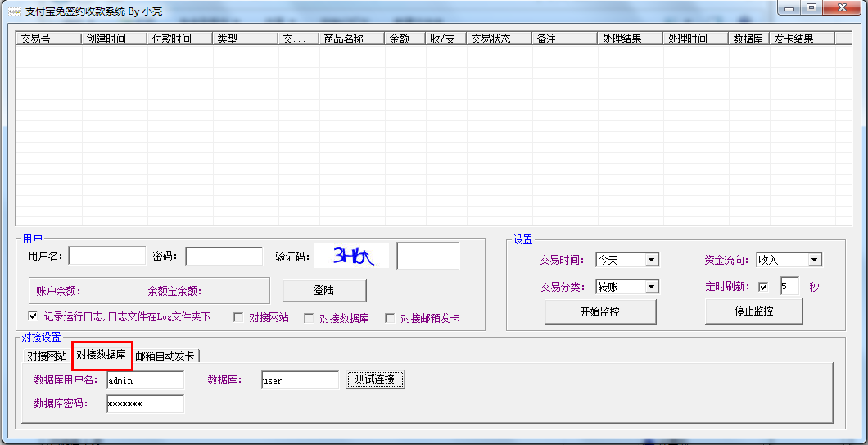Click the 金额 column header
Screen dimensions: 868x445
405,39
